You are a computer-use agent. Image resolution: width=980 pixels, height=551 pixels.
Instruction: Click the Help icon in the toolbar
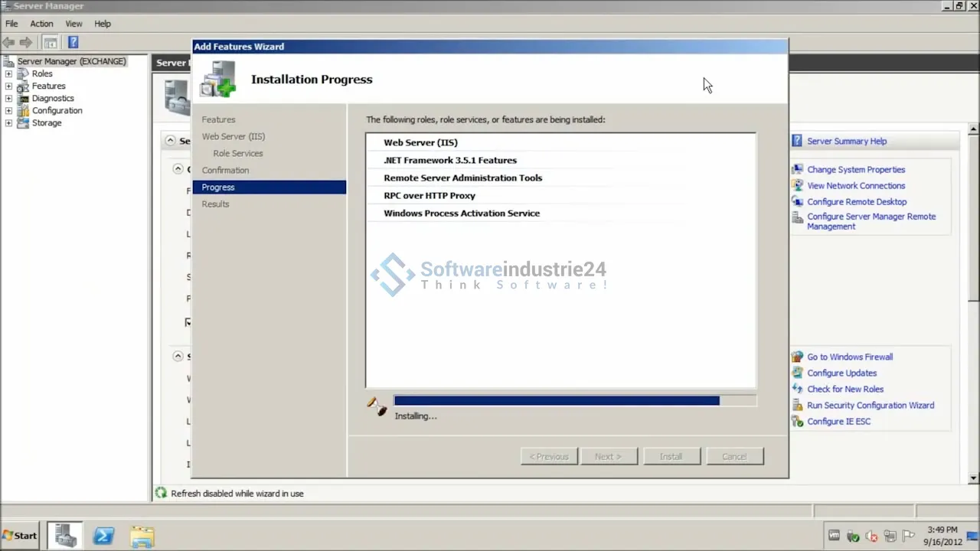coord(73,43)
